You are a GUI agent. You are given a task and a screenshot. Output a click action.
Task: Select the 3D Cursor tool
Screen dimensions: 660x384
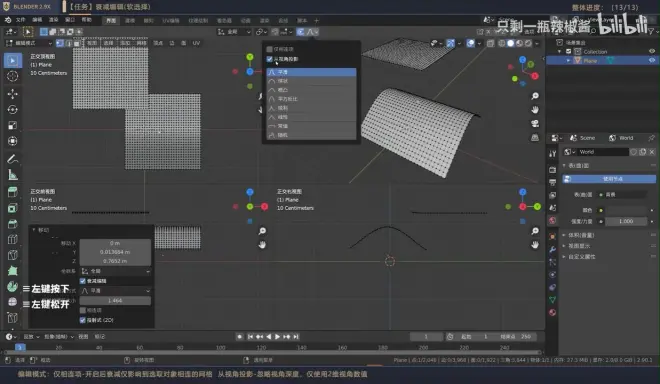click(13, 76)
